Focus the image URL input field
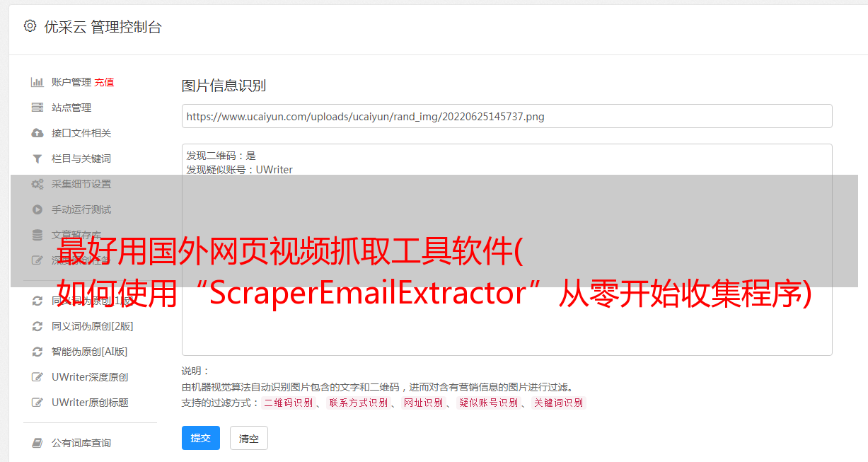Viewport: 868px width, 462px height. (507, 116)
